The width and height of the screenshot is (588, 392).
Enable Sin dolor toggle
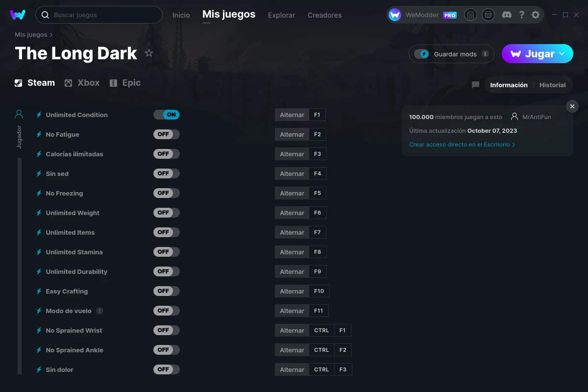(x=167, y=369)
